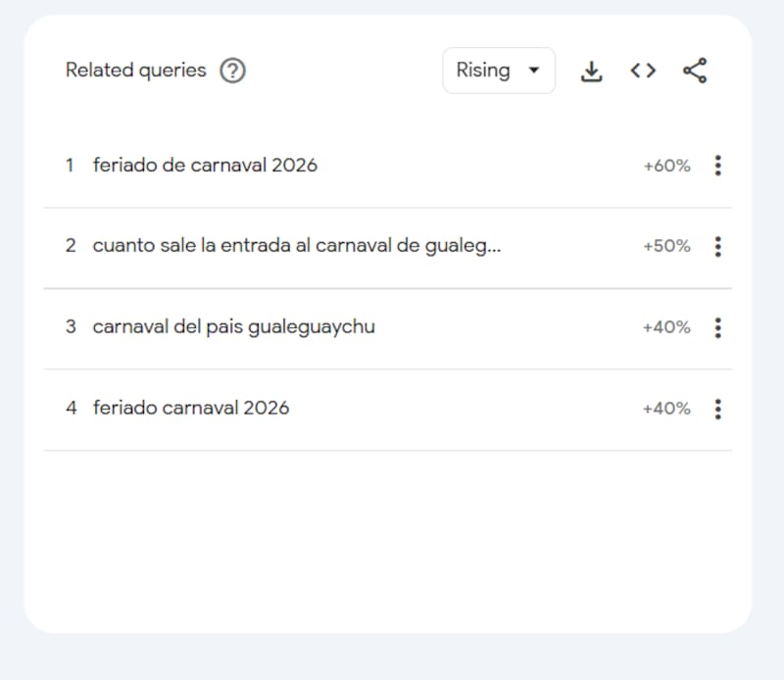Image resolution: width=784 pixels, height=680 pixels.
Task: Open options menu for carnaval del pais gualeguaychu
Action: click(718, 327)
